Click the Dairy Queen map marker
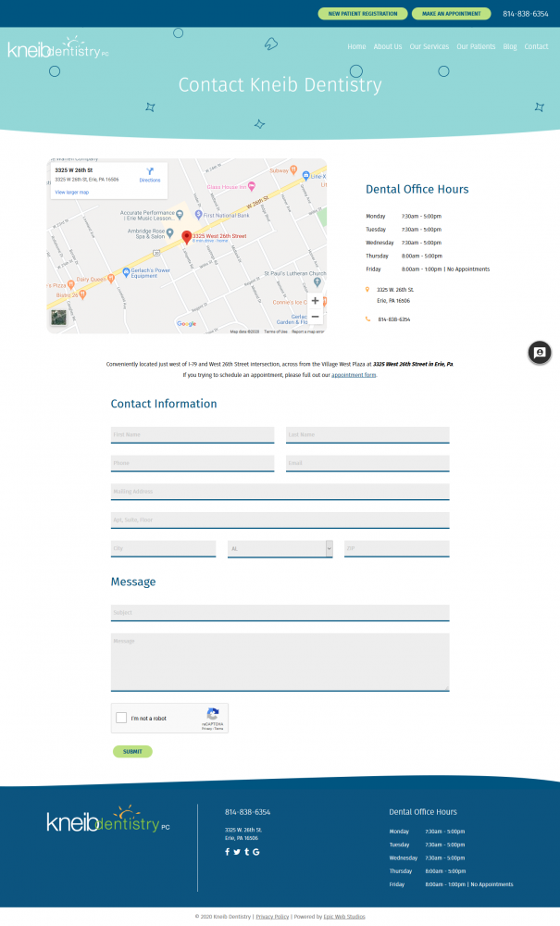Viewport: 560px width, 926px height. 110,278
